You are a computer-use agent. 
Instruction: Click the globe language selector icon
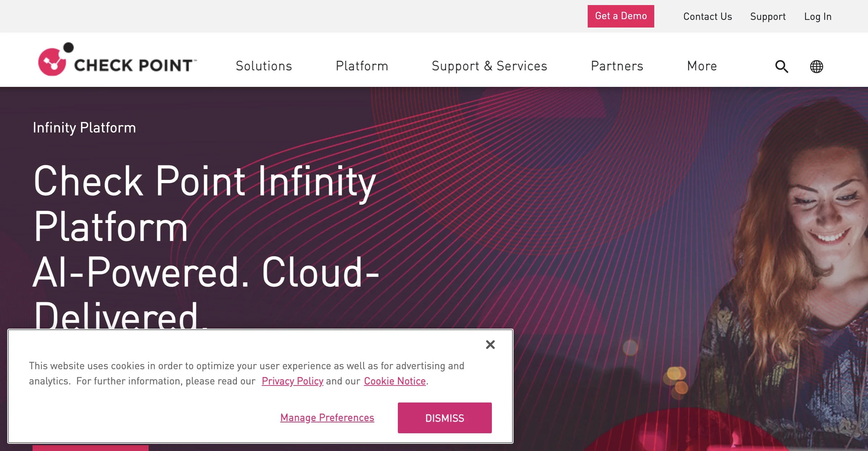pos(815,66)
